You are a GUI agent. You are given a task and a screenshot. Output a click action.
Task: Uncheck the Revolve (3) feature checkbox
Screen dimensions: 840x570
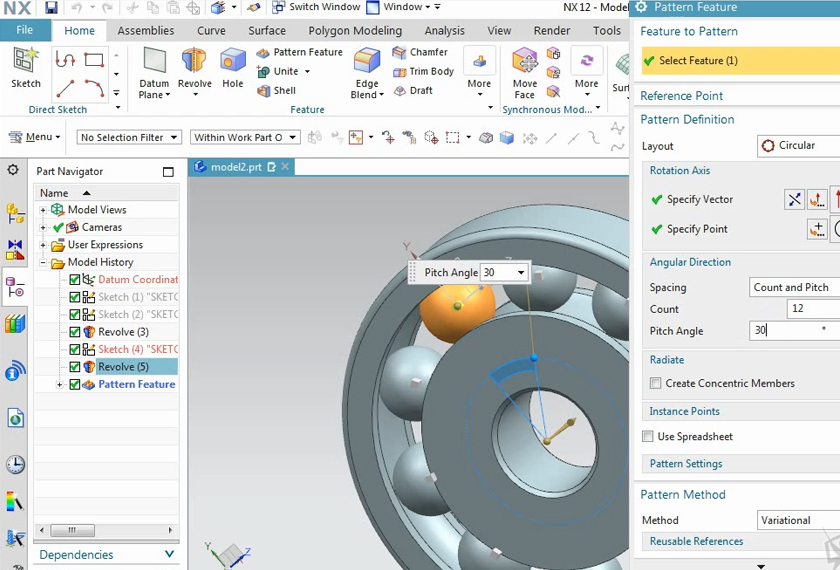click(75, 332)
